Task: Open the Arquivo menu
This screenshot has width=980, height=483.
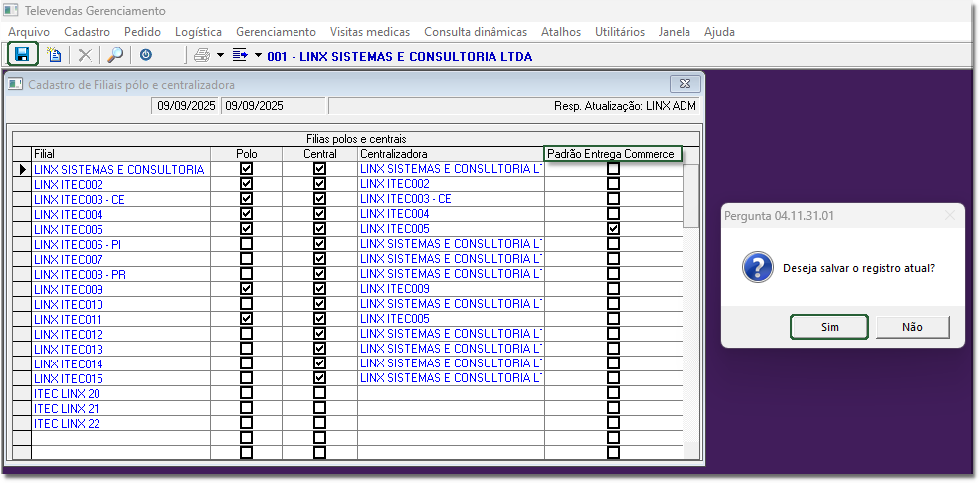Action: point(29,31)
